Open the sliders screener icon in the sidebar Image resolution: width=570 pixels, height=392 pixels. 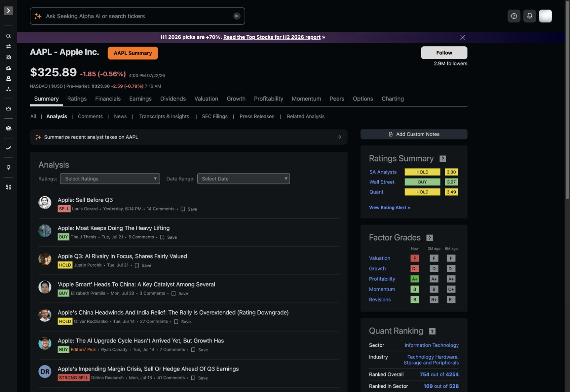[8, 46]
